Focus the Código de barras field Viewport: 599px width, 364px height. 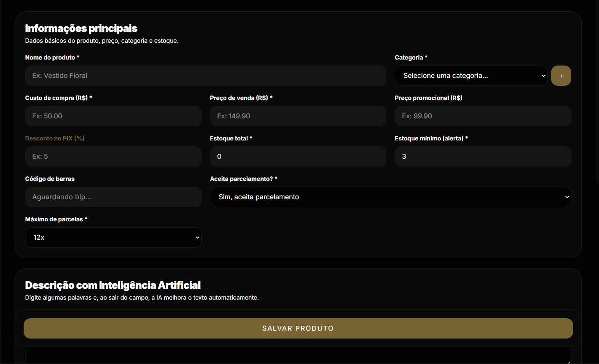(113, 197)
